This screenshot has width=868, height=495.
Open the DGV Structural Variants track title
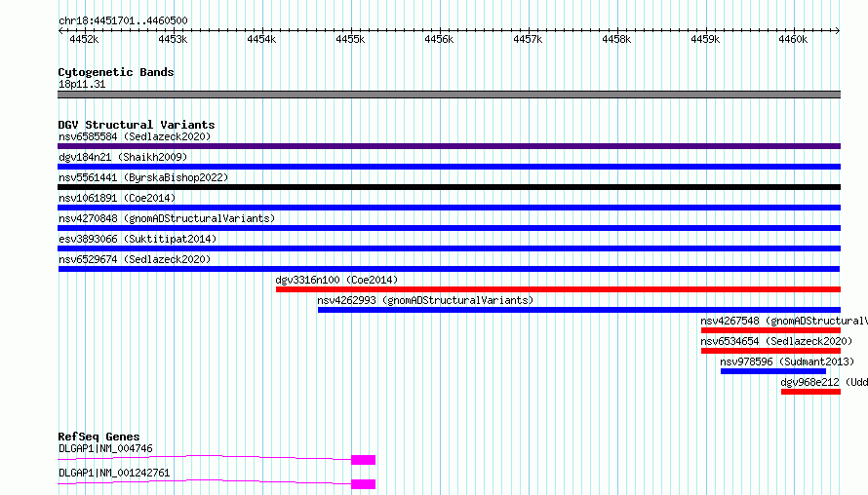(137, 125)
